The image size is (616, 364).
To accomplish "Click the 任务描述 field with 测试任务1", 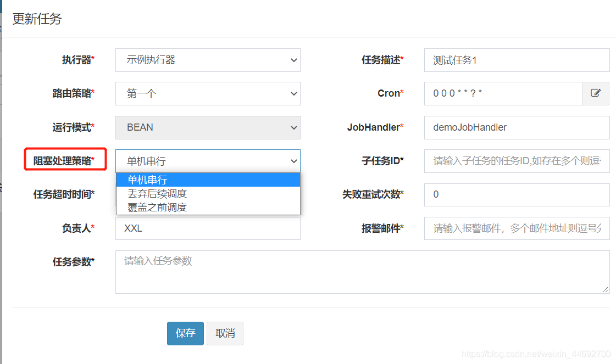I will pos(517,60).
